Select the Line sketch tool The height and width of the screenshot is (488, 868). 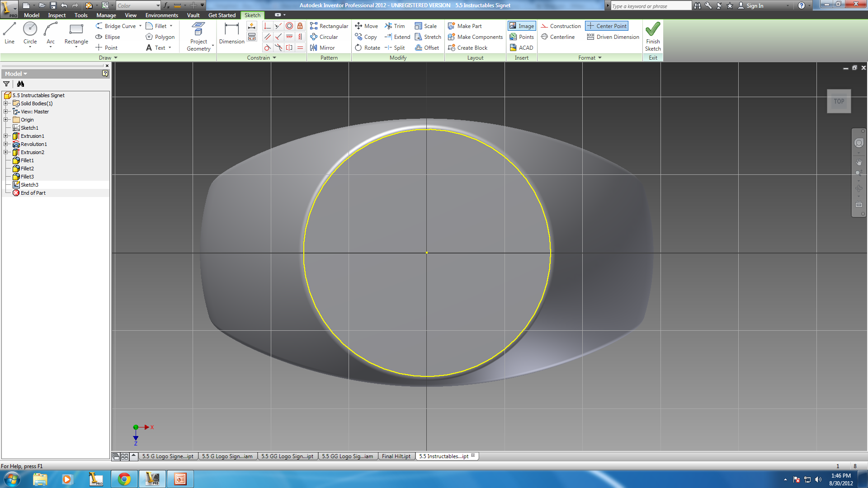point(9,33)
